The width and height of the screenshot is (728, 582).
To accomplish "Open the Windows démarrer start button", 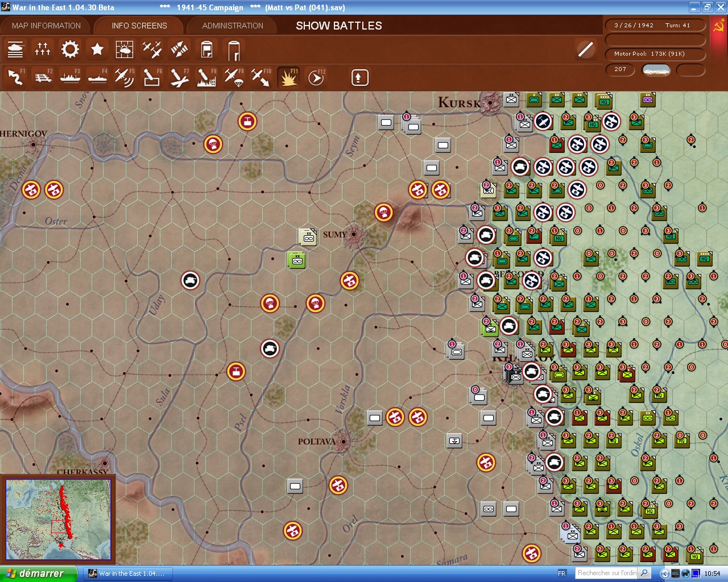I will [38, 573].
